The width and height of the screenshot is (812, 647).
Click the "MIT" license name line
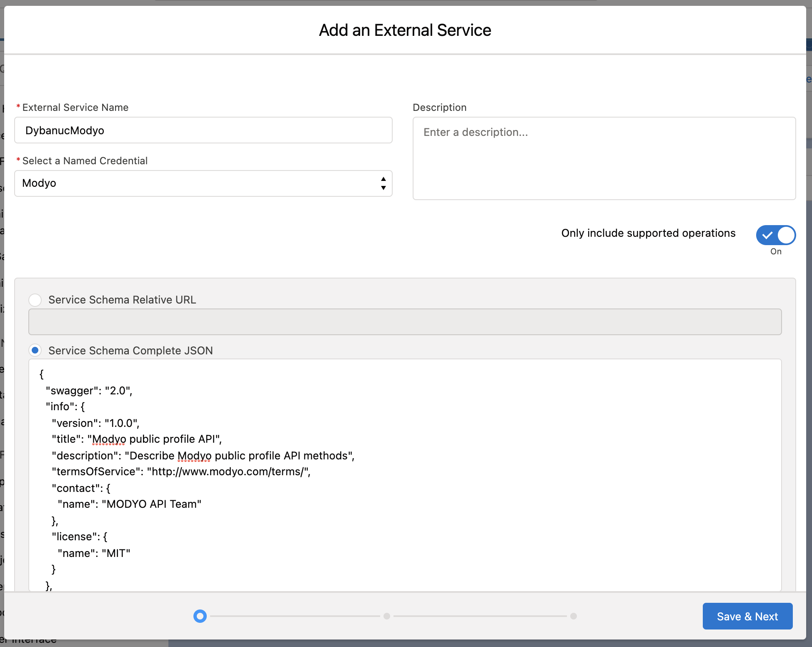pyautogui.click(x=94, y=553)
